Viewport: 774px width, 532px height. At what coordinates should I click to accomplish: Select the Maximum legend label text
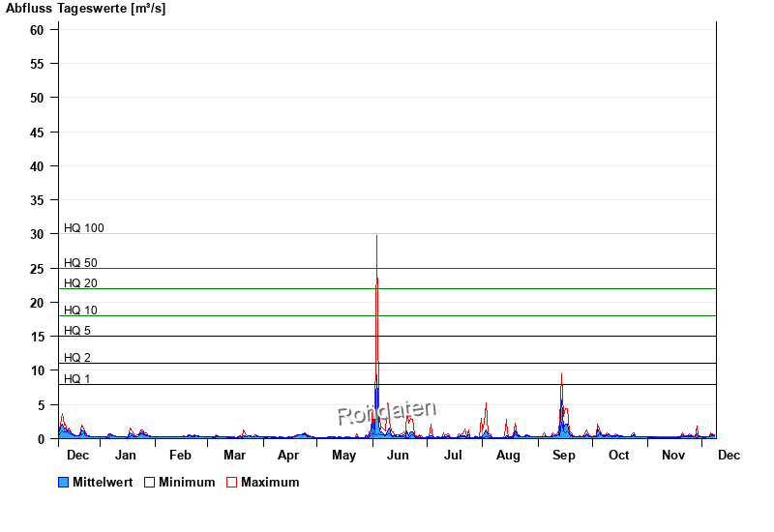coord(270,482)
